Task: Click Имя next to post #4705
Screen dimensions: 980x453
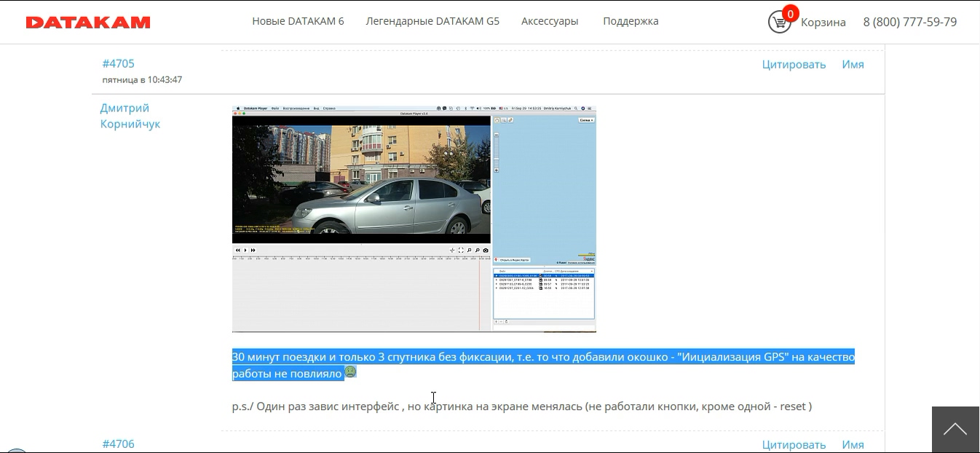Action: [853, 64]
